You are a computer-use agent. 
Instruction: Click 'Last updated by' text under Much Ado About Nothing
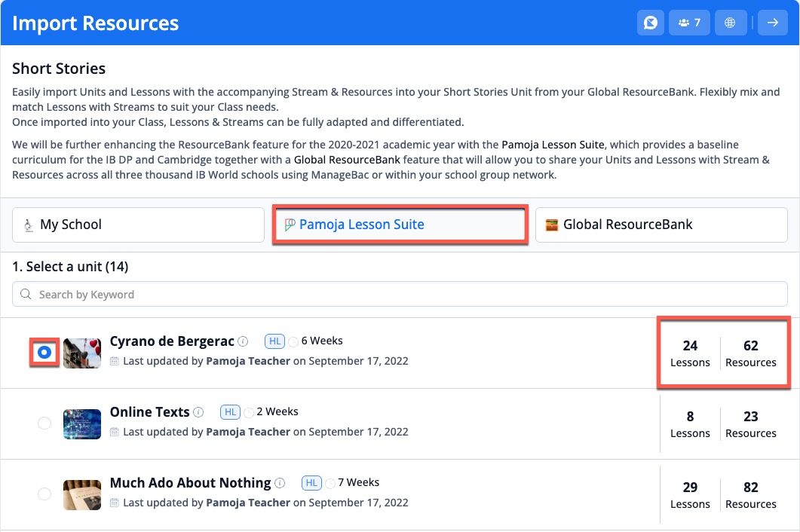(x=163, y=503)
